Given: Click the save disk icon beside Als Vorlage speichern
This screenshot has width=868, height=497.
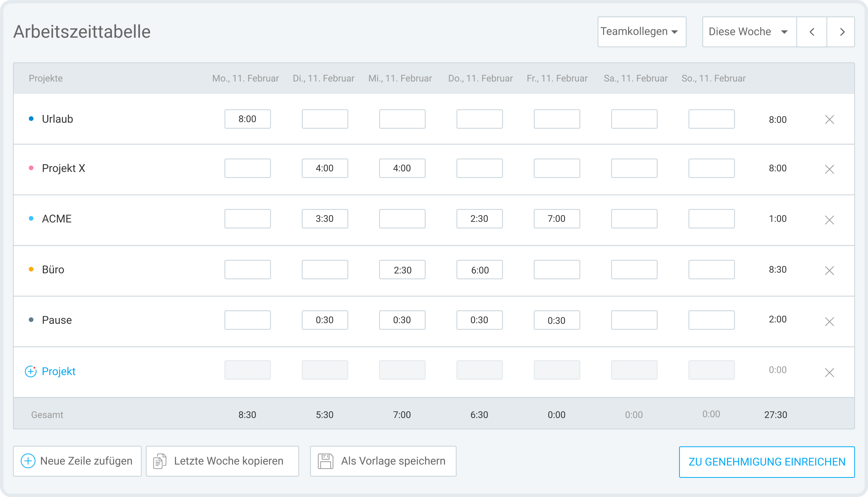Looking at the screenshot, I should coord(325,461).
